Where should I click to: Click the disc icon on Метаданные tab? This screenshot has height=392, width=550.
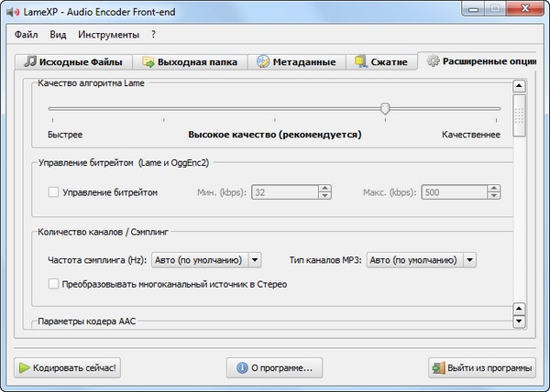[264, 62]
